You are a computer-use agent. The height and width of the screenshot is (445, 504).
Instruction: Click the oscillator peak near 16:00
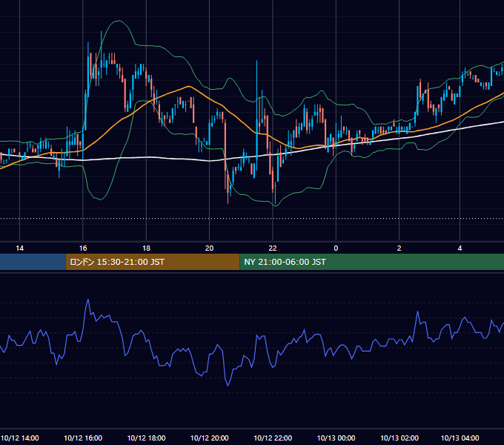[87, 300]
